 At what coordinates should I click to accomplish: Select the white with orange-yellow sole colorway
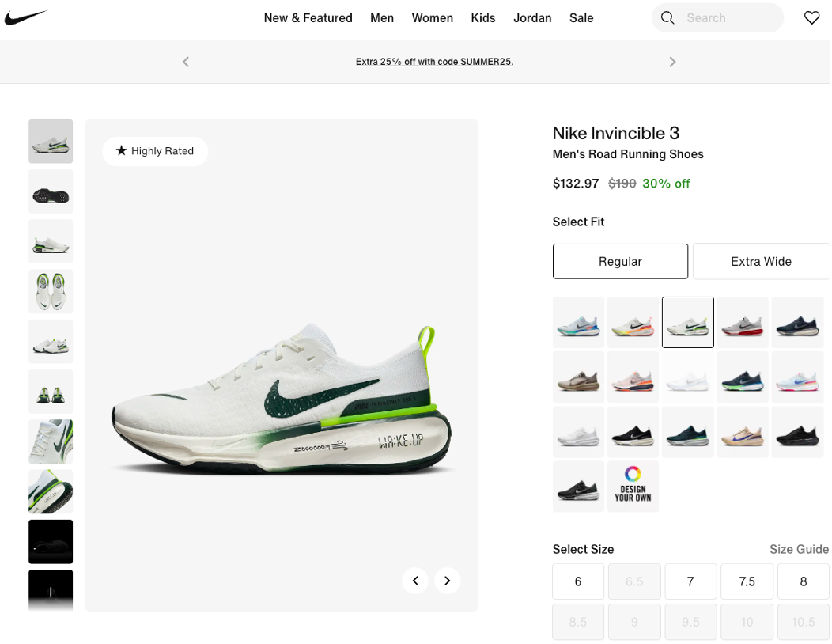[633, 322]
